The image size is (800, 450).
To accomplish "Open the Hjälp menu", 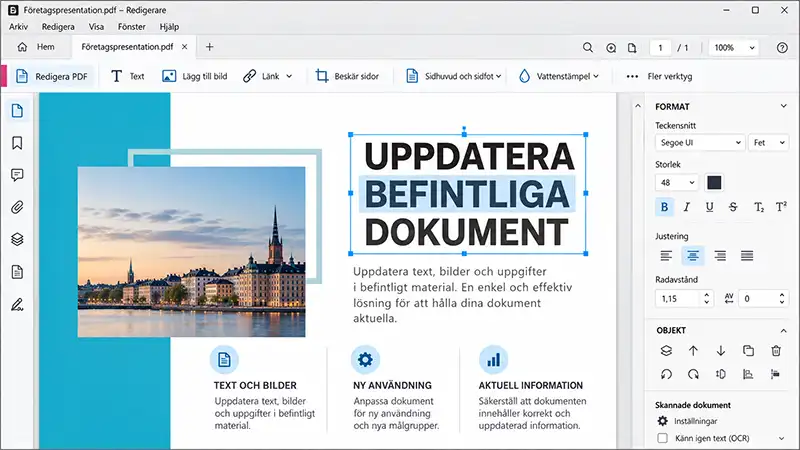I will pyautogui.click(x=169, y=27).
